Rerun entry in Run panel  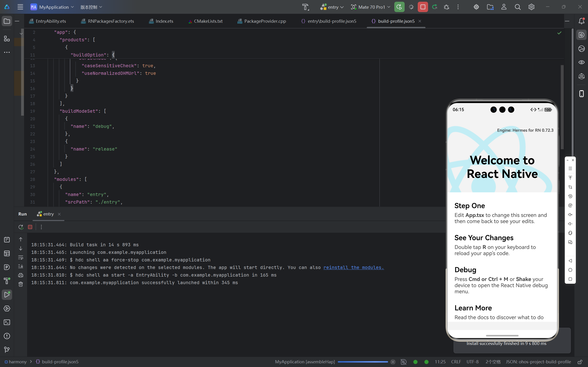click(x=21, y=227)
